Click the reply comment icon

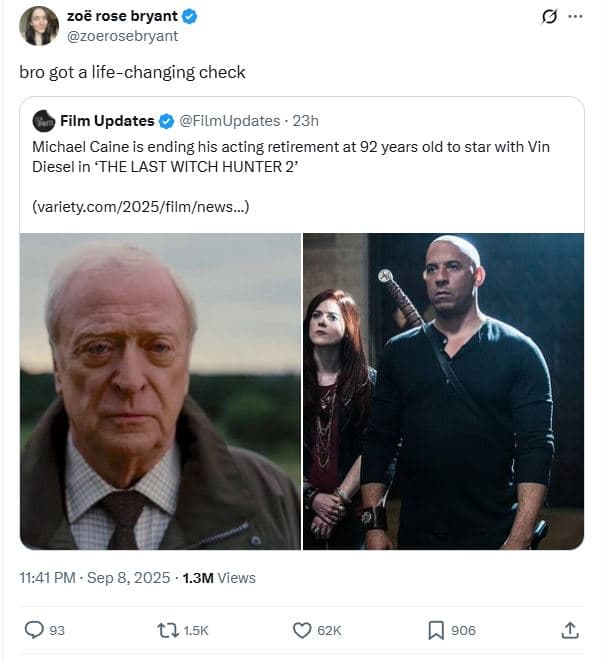[x=34, y=630]
